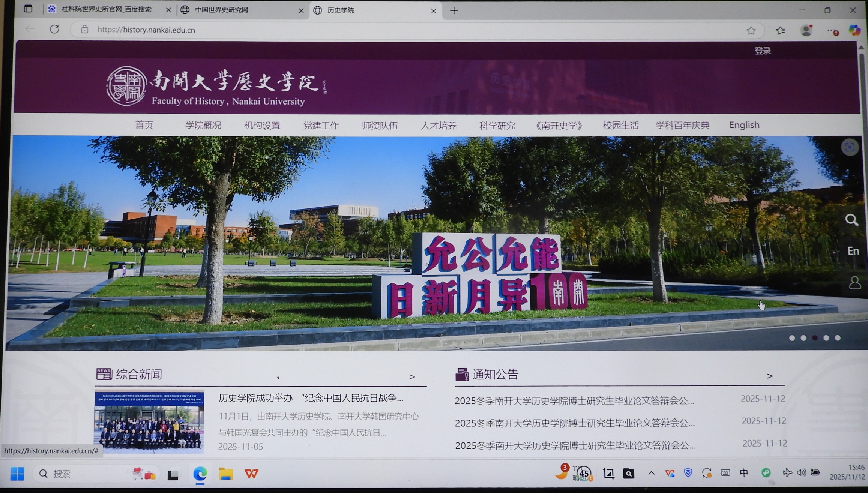Image resolution: width=868 pixels, height=493 pixels.
Task: Toggle the favorites star in the address bar
Action: 751,30
